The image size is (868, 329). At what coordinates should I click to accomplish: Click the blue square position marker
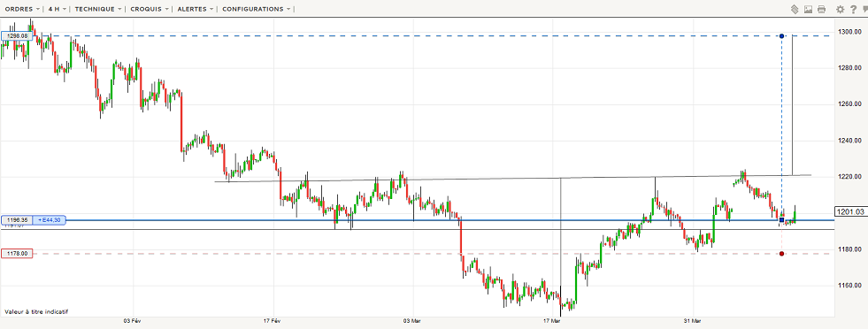781,220
